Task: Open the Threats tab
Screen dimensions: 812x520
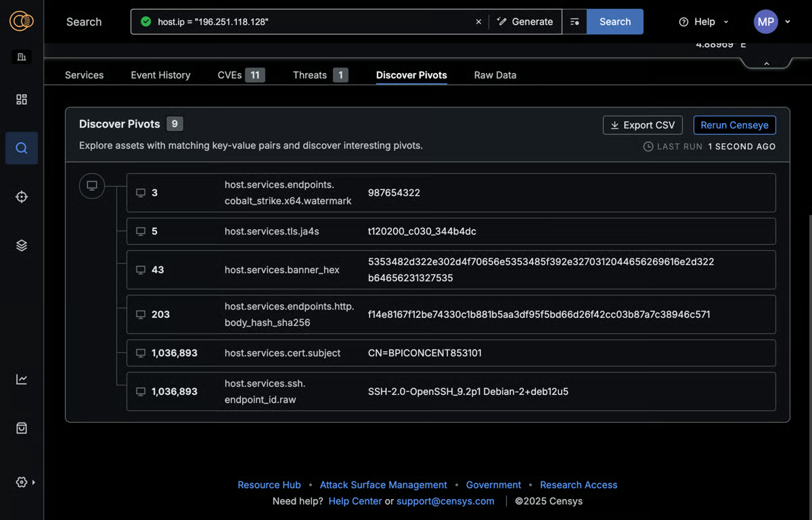Action: pyautogui.click(x=309, y=75)
